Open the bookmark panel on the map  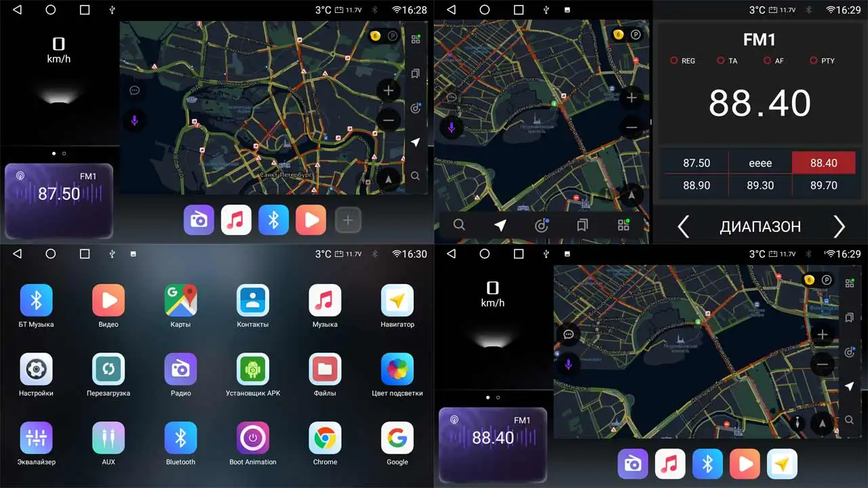click(416, 73)
